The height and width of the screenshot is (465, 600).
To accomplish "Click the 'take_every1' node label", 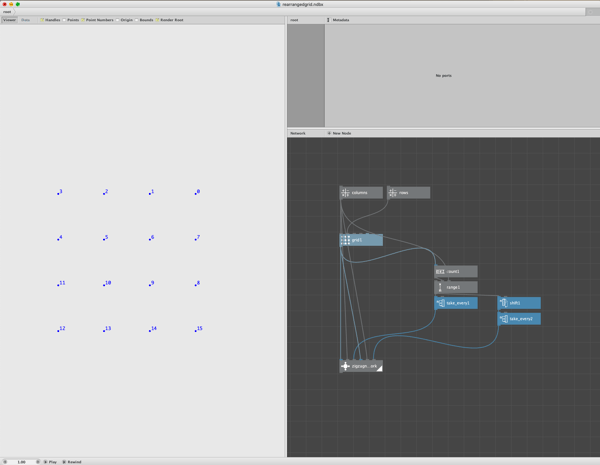I will [x=458, y=303].
